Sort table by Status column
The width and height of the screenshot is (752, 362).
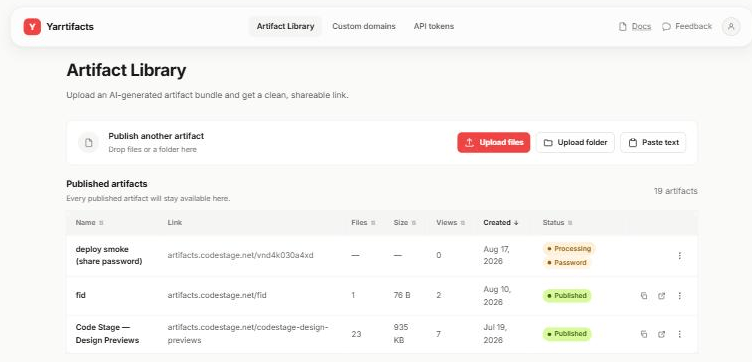click(557, 222)
